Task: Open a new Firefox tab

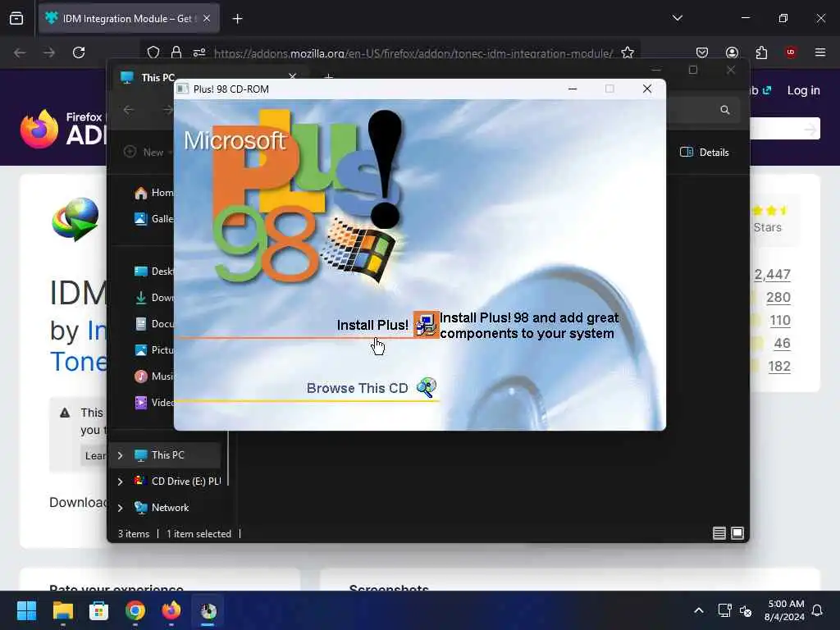Action: [x=237, y=19]
